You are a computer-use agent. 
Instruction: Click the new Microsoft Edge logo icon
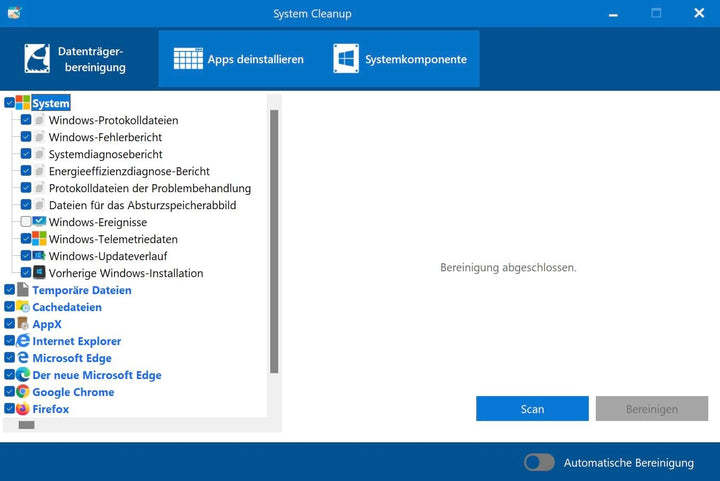[23, 374]
